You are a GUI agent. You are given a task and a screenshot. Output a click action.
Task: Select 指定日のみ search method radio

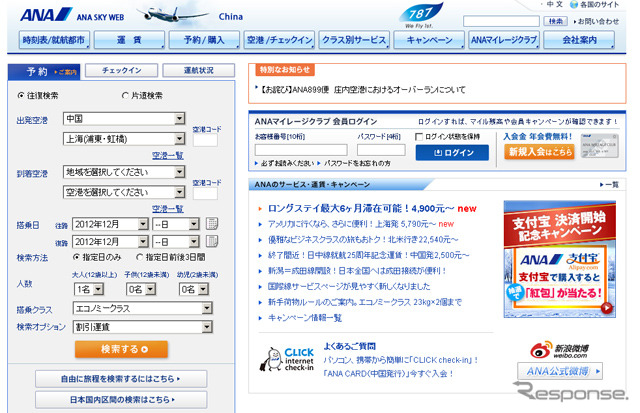point(76,257)
